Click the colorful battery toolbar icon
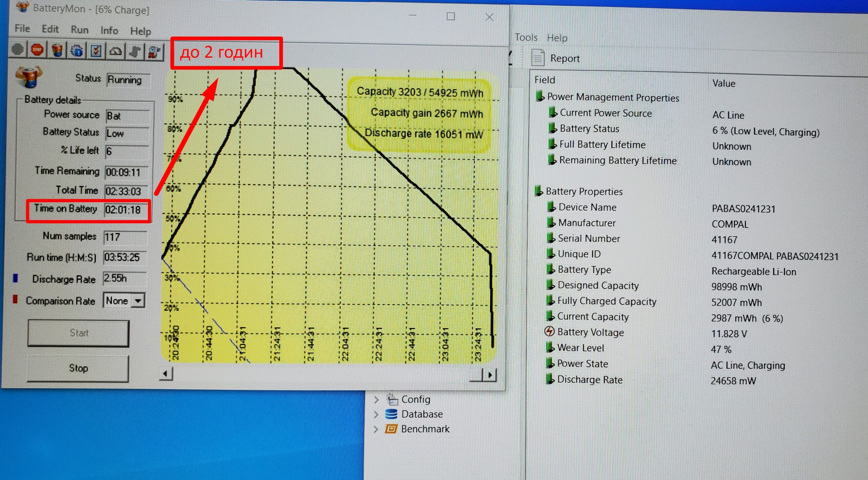Viewport: 868px width, 480px height. [57, 51]
